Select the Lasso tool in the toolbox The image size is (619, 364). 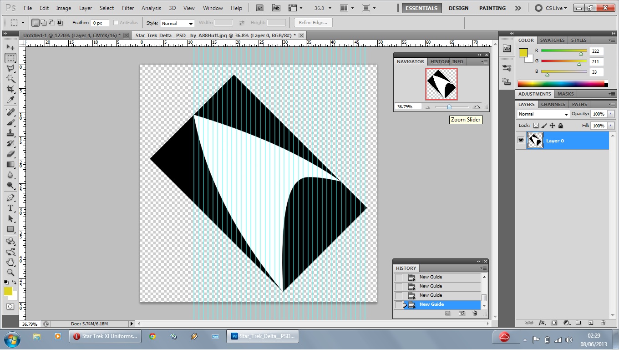pos(10,68)
